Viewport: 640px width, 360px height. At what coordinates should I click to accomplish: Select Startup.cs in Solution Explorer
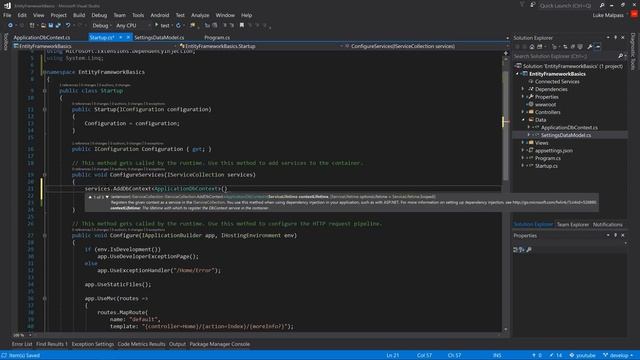(546, 166)
